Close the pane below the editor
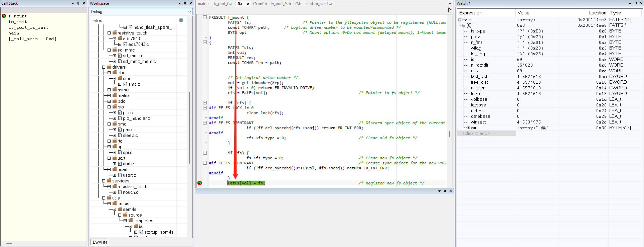The width and height of the screenshot is (644, 247). click(x=451, y=191)
